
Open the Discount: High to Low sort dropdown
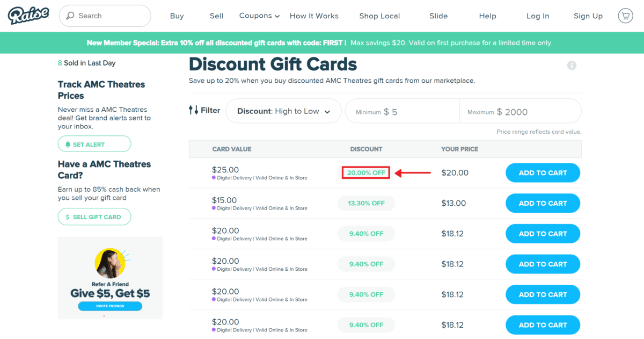[283, 111]
